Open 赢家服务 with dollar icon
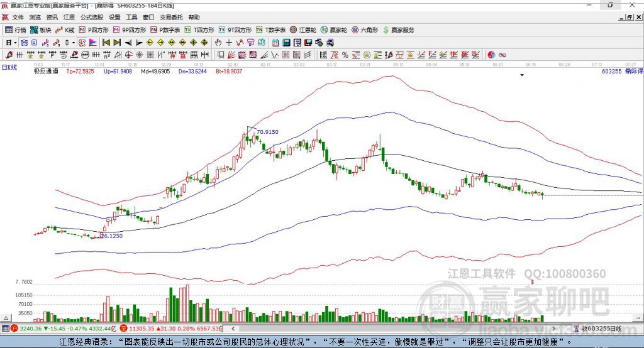Image resolution: width=644 pixels, height=348 pixels. (x=398, y=30)
